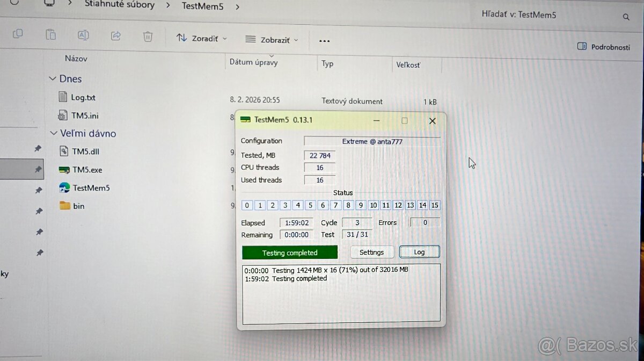Click the TestMem5 icon in the title bar
Image resolution: width=644 pixels, height=361 pixels.
pyautogui.click(x=246, y=119)
